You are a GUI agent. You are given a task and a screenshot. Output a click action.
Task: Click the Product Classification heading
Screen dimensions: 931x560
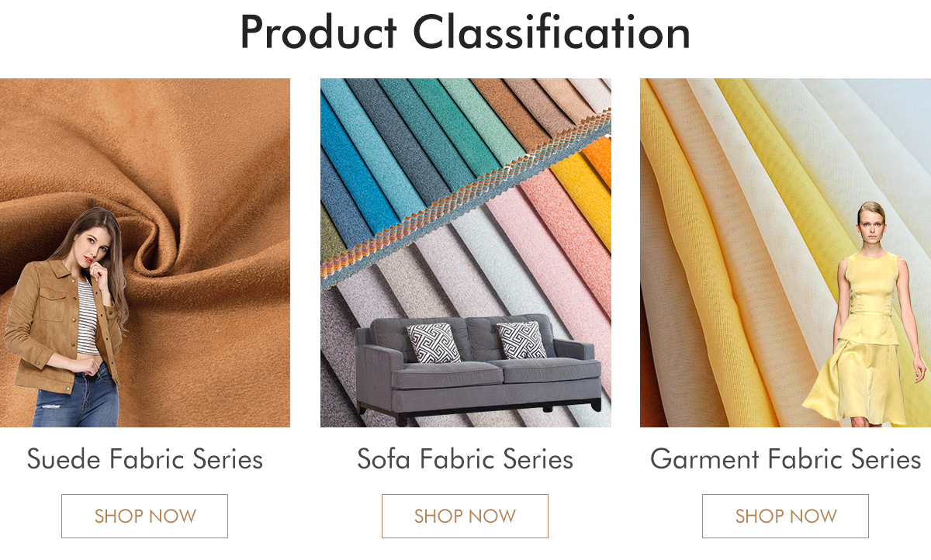click(465, 33)
